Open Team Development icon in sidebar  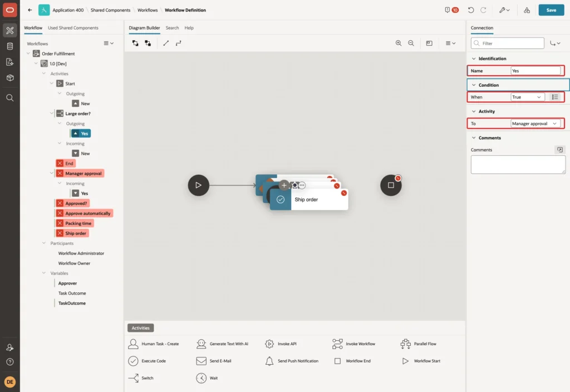(10, 62)
